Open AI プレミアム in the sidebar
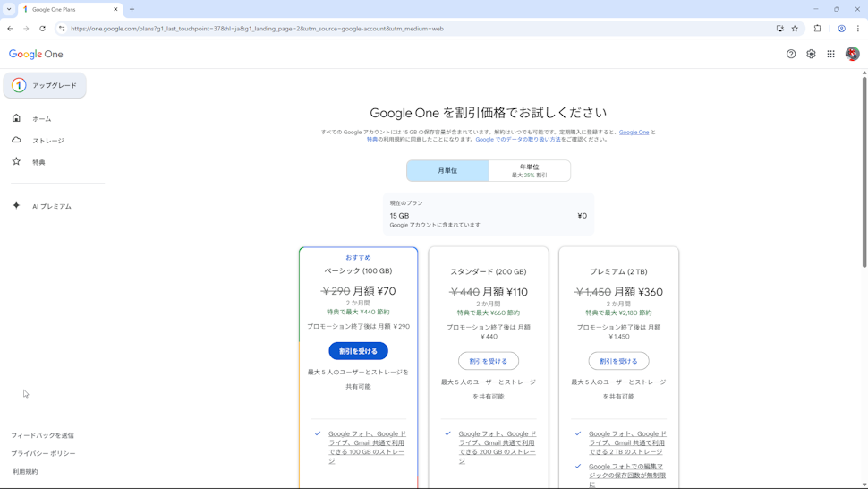This screenshot has height=489, width=868. [52, 206]
